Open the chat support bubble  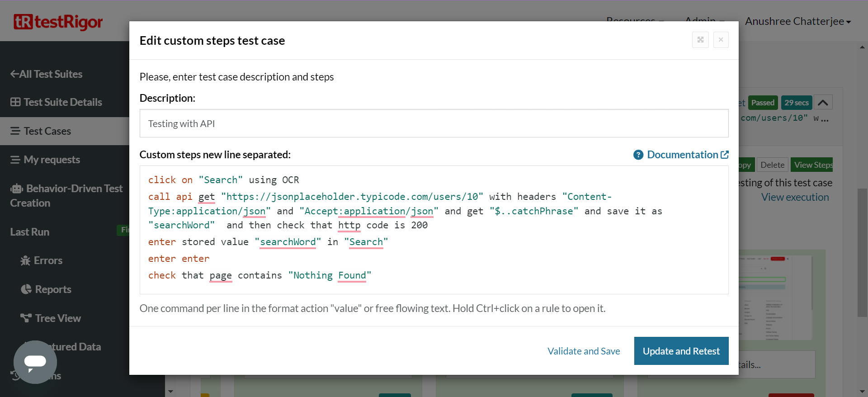point(35,362)
